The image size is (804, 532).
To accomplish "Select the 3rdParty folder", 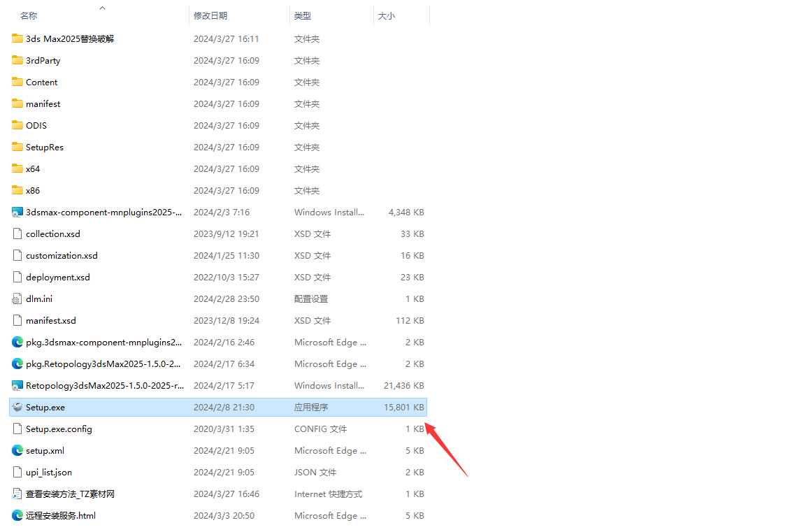I will tap(43, 60).
